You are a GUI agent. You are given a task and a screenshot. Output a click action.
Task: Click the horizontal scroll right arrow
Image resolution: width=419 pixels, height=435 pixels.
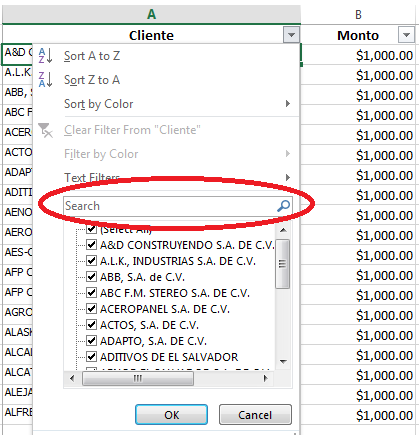[265, 378]
